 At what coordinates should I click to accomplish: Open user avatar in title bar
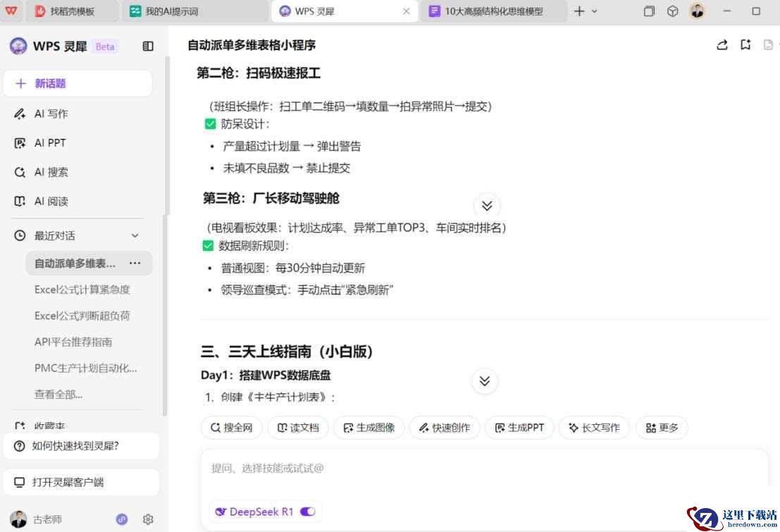[x=697, y=11]
